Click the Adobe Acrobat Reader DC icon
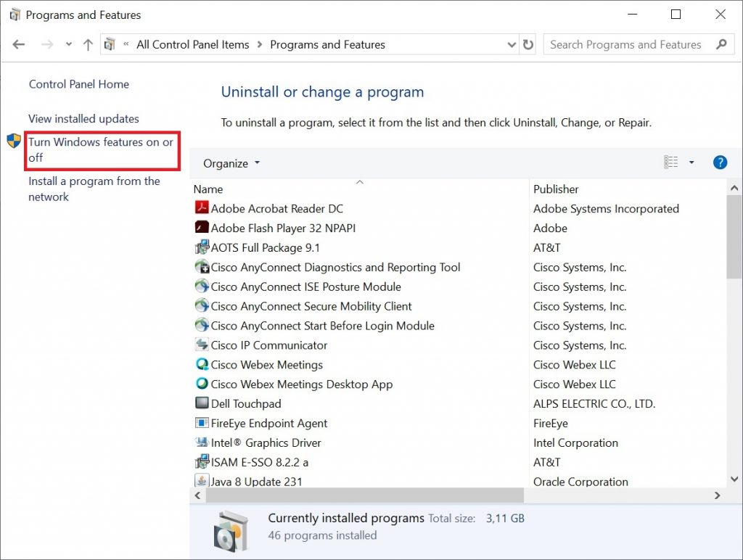Viewport: 743px width, 560px height. (202, 207)
